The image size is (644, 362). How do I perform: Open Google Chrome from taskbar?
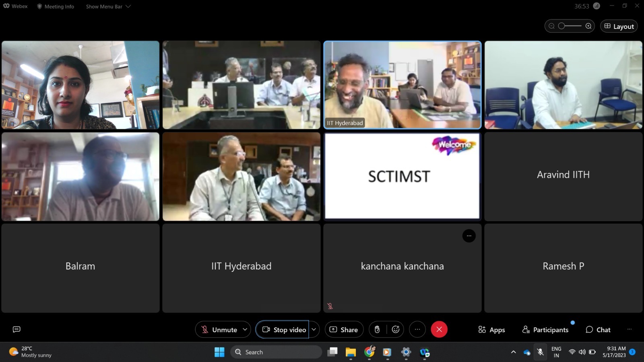[x=369, y=352]
